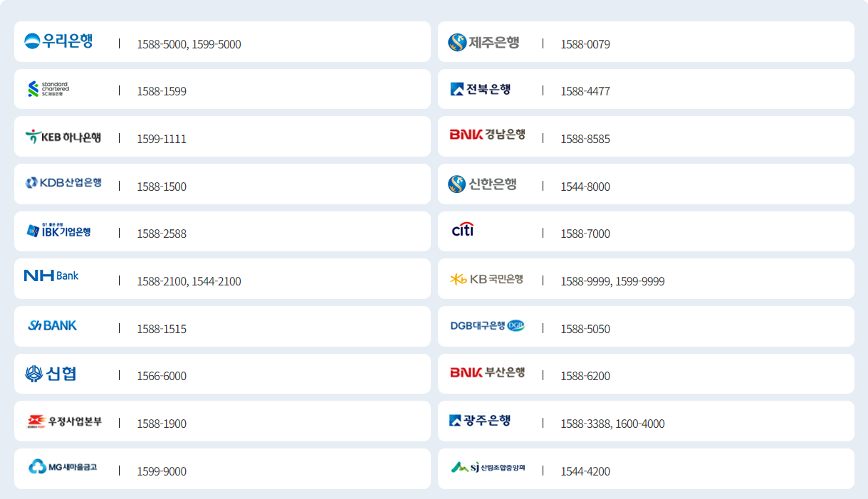Click the KB국민은행 logo
Viewport: 868px width, 499px height.
coord(486,279)
